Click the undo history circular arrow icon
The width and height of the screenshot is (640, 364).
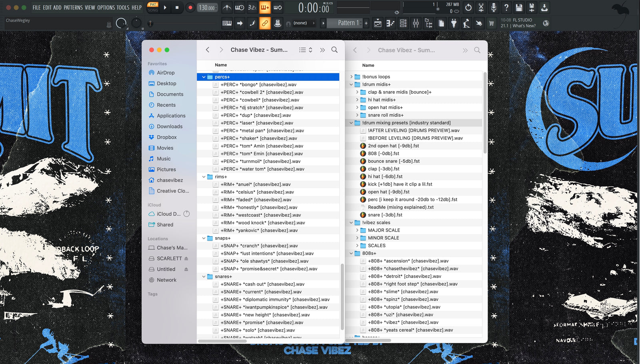coord(468,8)
